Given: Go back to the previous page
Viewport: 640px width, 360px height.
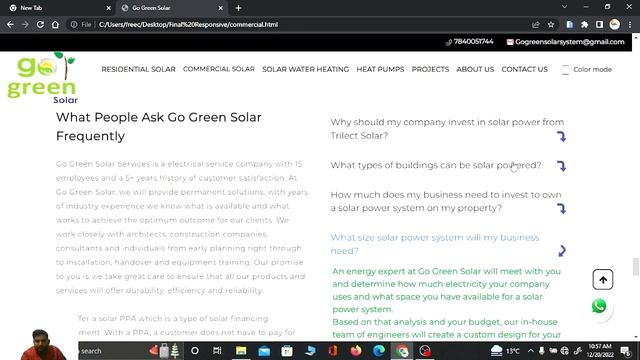Looking at the screenshot, I should 10,24.
